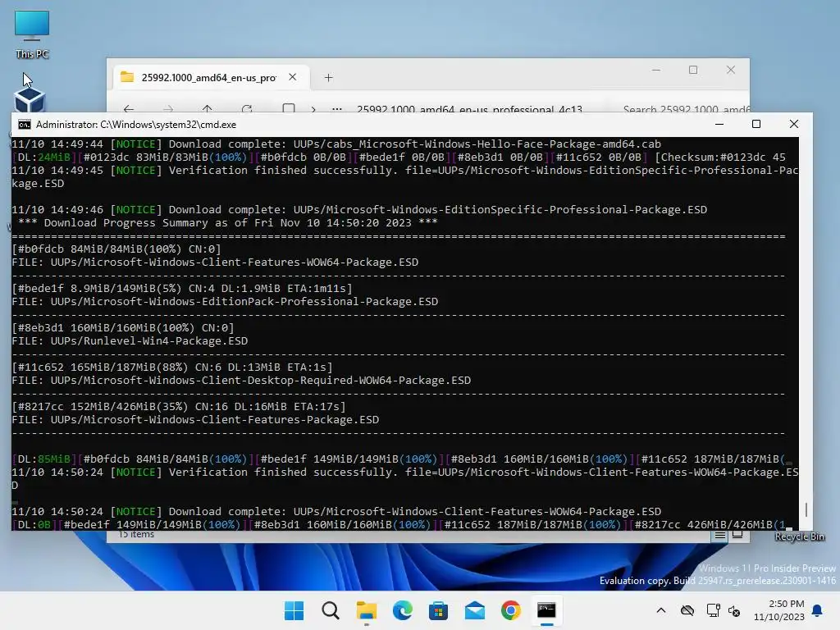The image size is (840, 630).
Task: Go forward in File Explorer
Action: click(x=167, y=109)
